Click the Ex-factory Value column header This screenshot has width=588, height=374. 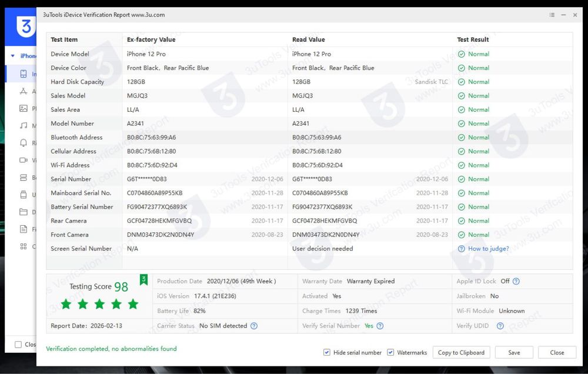click(x=151, y=39)
